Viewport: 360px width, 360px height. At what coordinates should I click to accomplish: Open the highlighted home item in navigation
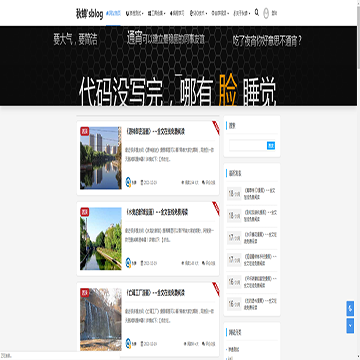tap(113, 13)
